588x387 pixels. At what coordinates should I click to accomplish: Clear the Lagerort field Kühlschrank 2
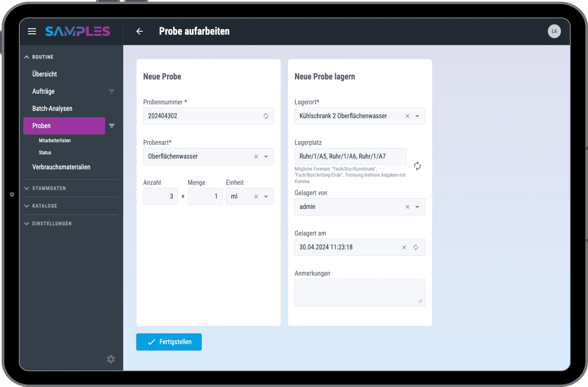pyautogui.click(x=407, y=116)
